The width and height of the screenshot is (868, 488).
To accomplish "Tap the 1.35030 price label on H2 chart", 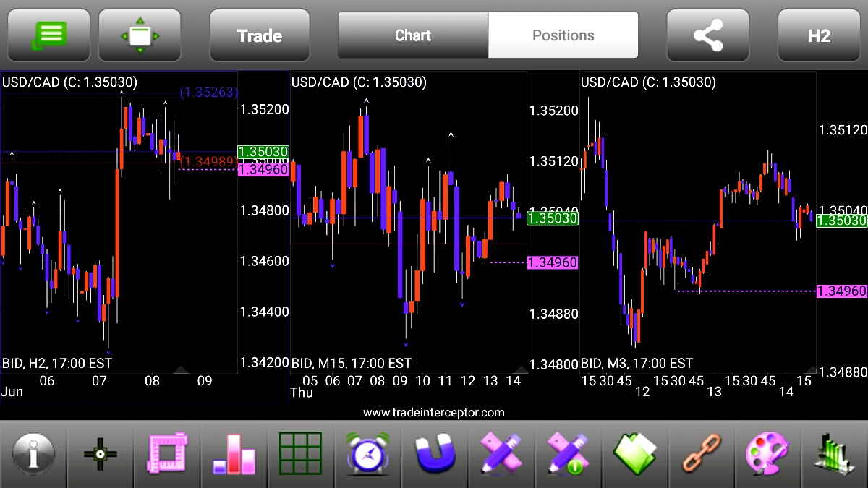I will [263, 153].
